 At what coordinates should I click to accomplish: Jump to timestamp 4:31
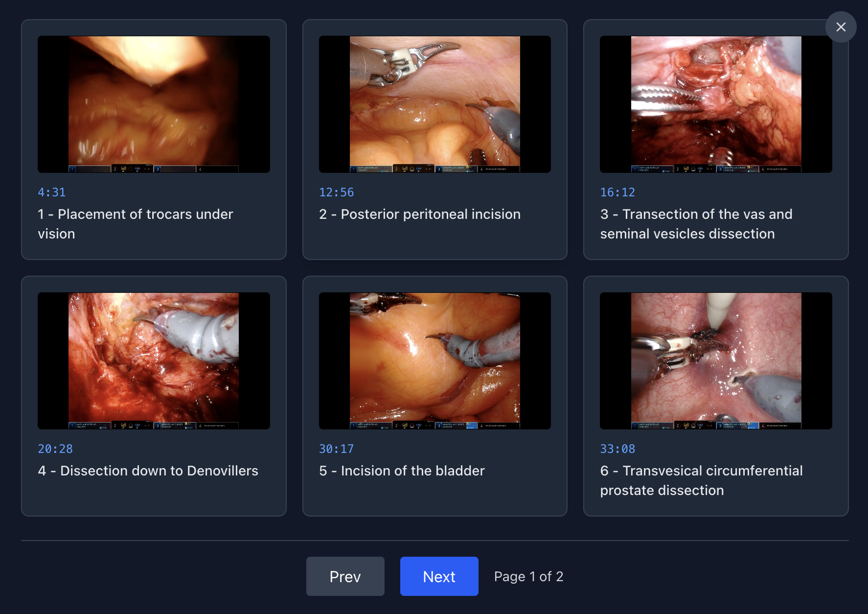[51, 192]
